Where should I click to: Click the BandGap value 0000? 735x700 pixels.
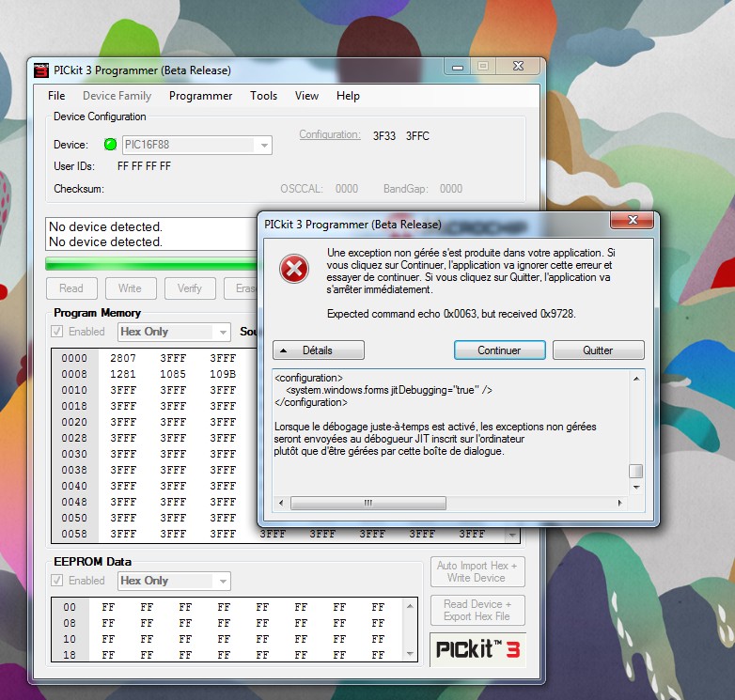point(451,189)
